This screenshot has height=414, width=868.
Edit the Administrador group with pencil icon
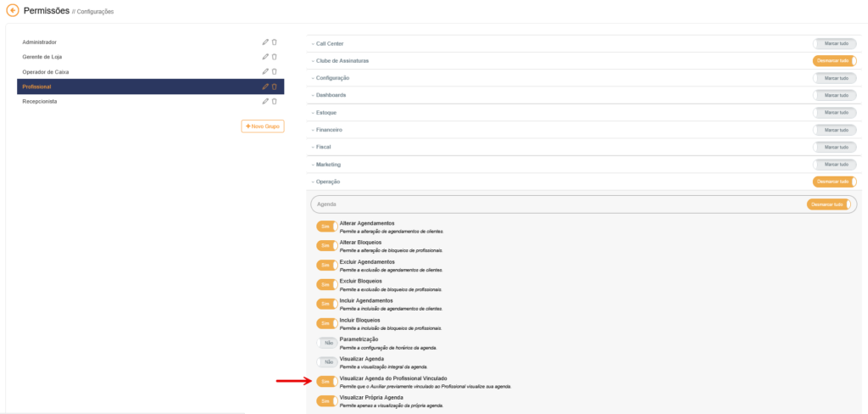tap(265, 42)
